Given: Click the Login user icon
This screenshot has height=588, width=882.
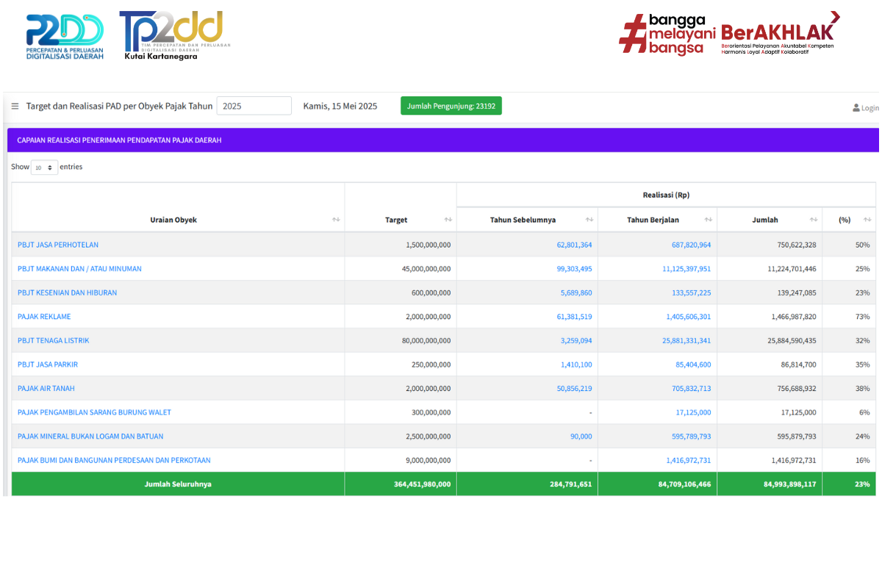Looking at the screenshot, I should point(856,108).
